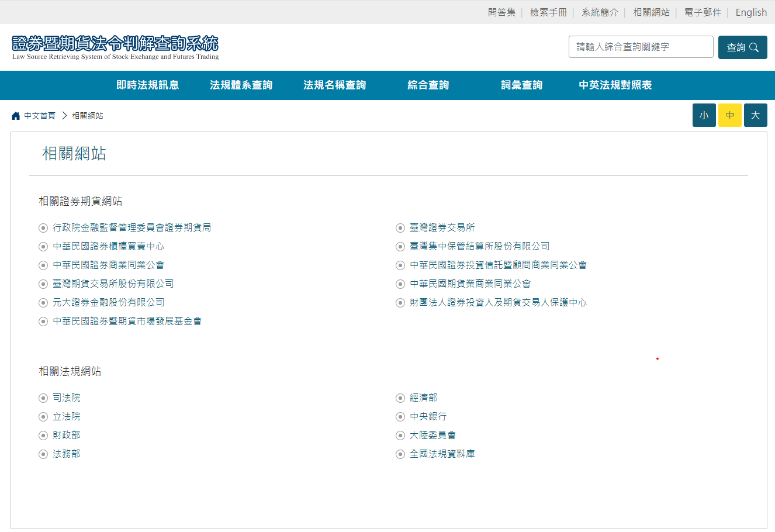This screenshot has height=532, width=775.
Task: Open 經濟部 link
Action: click(424, 398)
